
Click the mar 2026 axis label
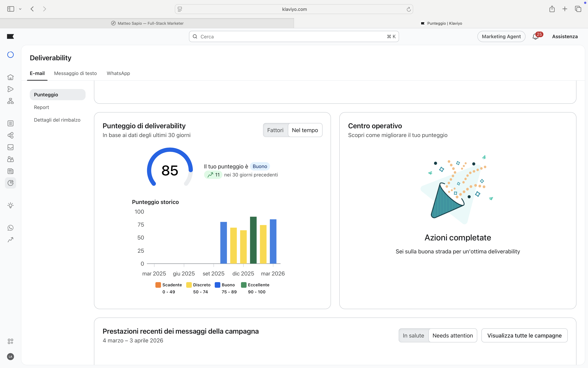click(x=273, y=274)
